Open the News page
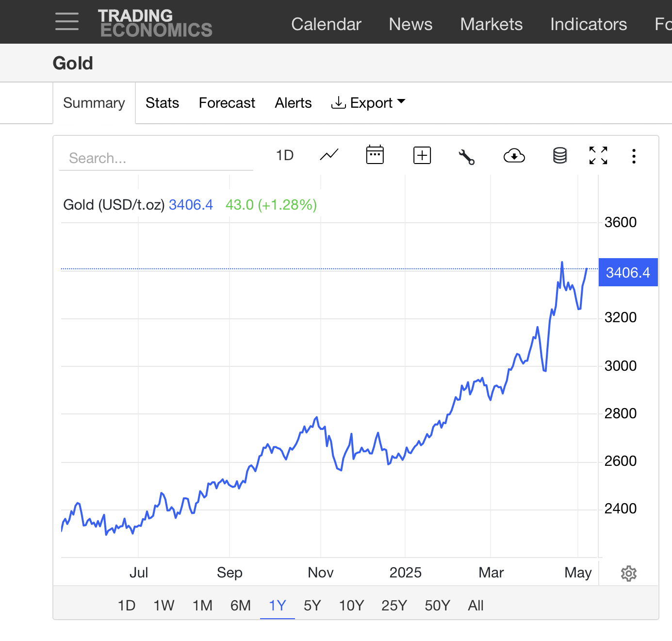Image resolution: width=672 pixels, height=641 pixels. click(410, 24)
